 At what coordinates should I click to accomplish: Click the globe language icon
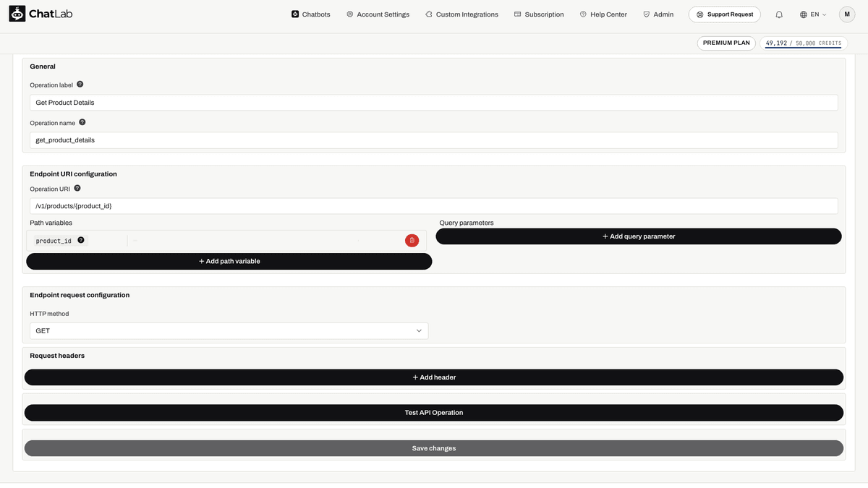tap(804, 14)
